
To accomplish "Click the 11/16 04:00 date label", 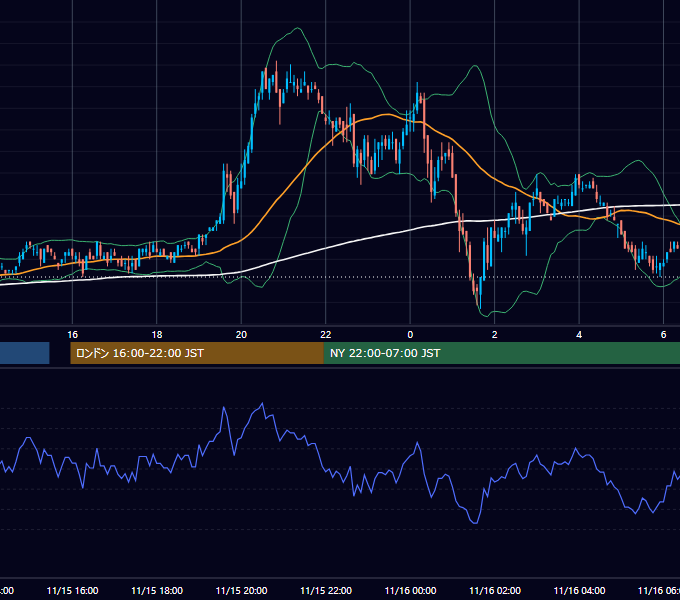I will click(579, 590).
